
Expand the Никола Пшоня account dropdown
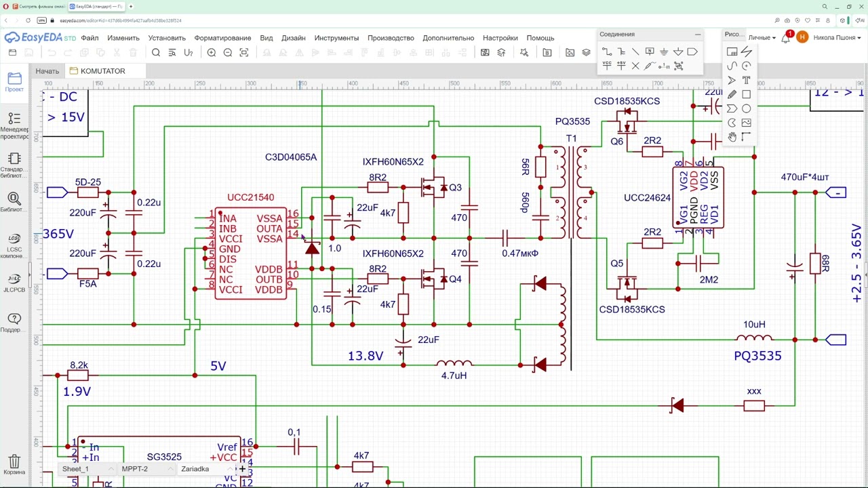point(839,38)
